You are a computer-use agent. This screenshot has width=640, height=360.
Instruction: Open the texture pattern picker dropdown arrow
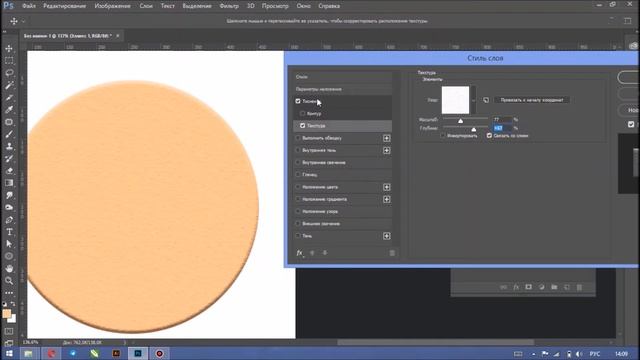[x=473, y=100]
